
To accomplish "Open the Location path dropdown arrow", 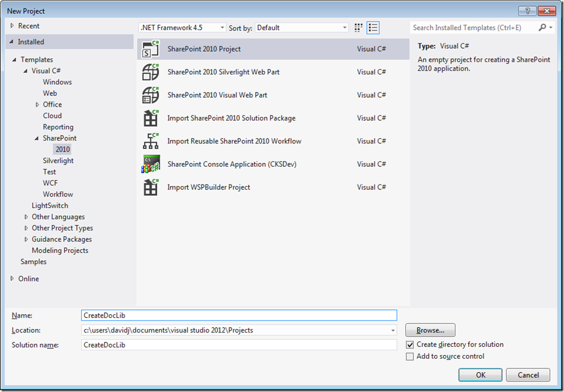I will pyautogui.click(x=393, y=331).
